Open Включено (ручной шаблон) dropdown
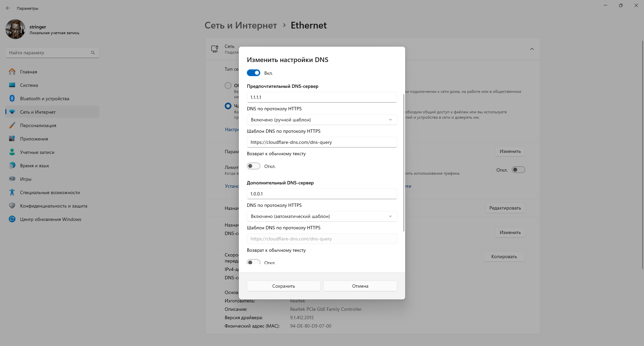 click(x=322, y=120)
